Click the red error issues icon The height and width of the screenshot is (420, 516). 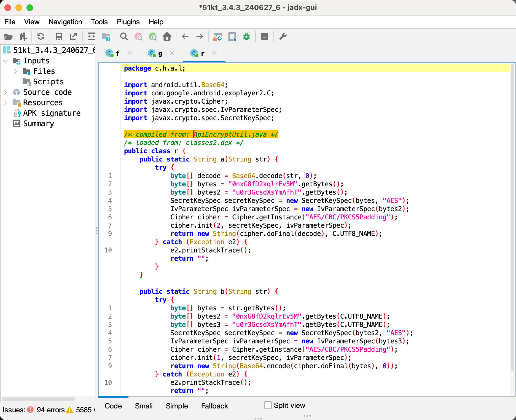coord(30,410)
